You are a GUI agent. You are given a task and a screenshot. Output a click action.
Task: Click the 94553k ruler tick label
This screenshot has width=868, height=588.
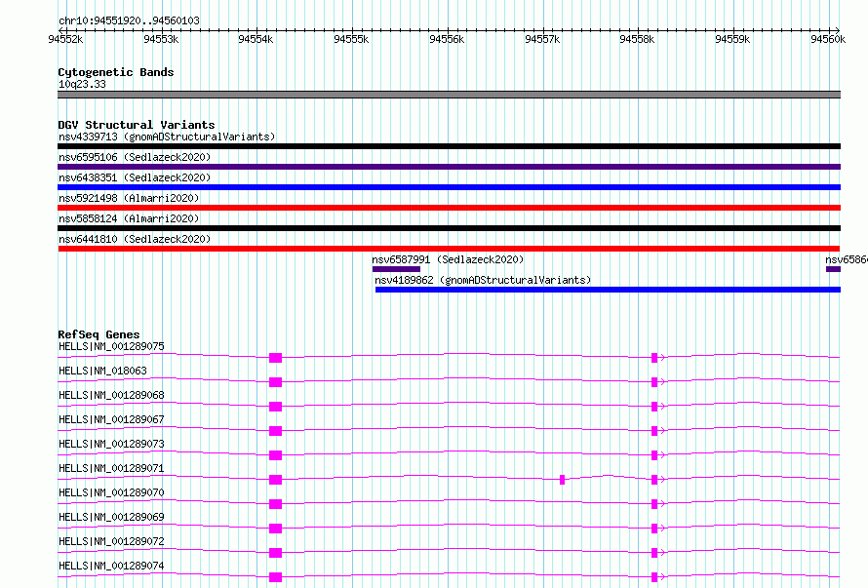(x=161, y=39)
